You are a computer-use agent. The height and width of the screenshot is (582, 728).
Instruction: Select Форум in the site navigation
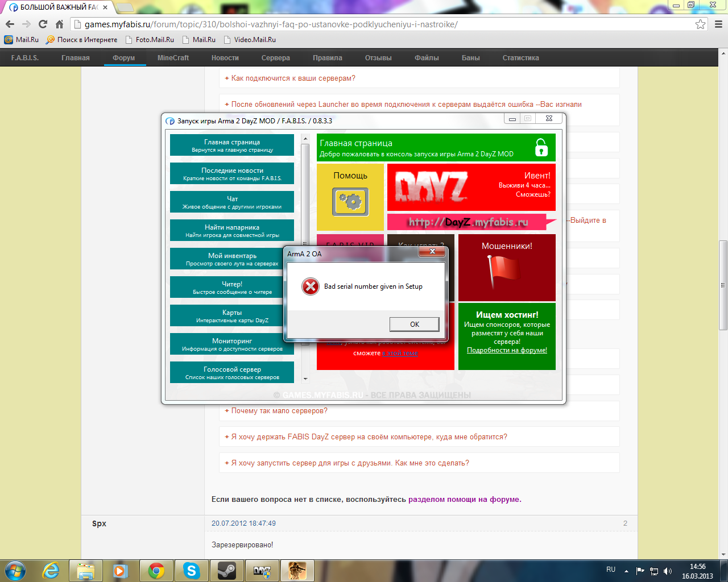pyautogui.click(x=124, y=58)
